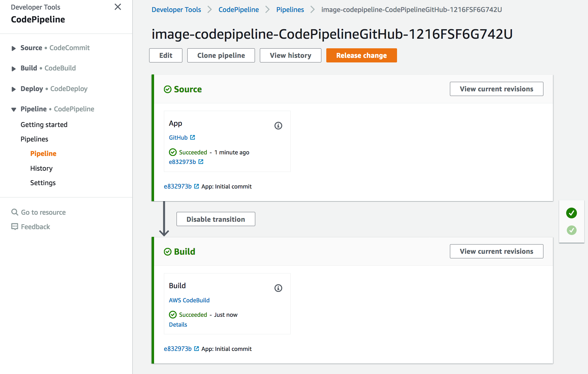This screenshot has height=374, width=588.
Task: Navigate to History in the sidebar
Action: (41, 168)
